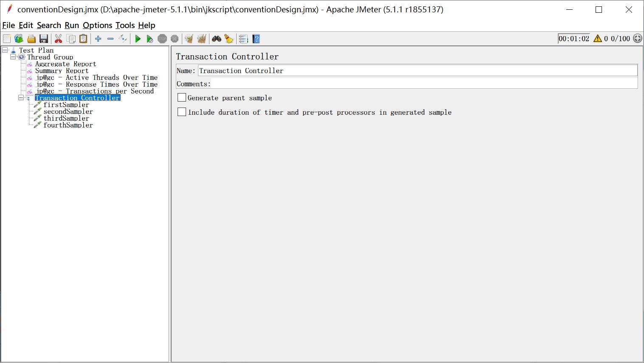Select secondSampler in the tree
Image resolution: width=644 pixels, height=363 pixels.
coord(68,112)
